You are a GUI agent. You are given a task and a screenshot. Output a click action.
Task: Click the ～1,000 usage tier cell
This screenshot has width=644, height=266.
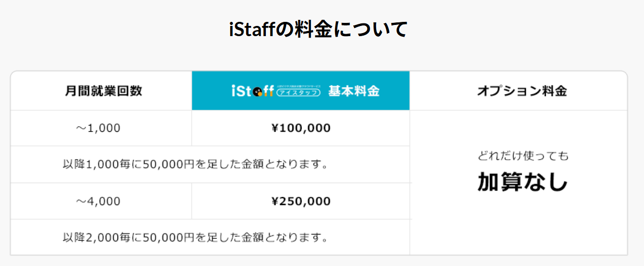pos(101,128)
